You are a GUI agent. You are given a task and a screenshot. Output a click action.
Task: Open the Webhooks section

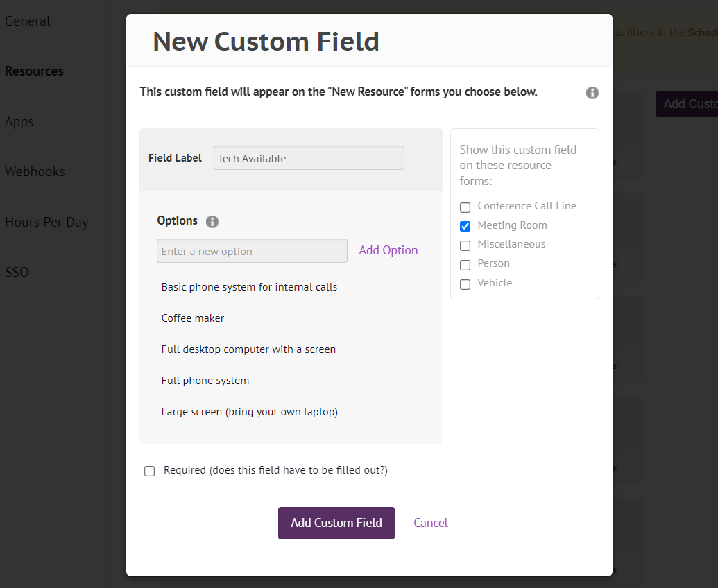point(35,171)
